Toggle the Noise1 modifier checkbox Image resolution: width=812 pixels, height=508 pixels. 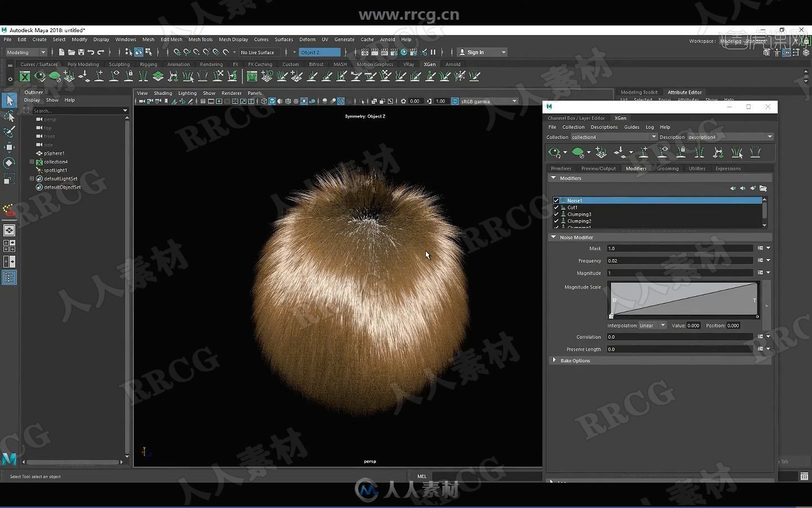(556, 200)
